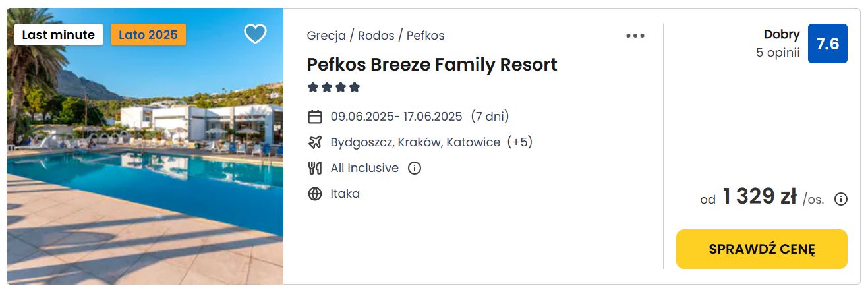Open price info icon next to /os.
The image size is (868, 294).
tap(841, 199)
